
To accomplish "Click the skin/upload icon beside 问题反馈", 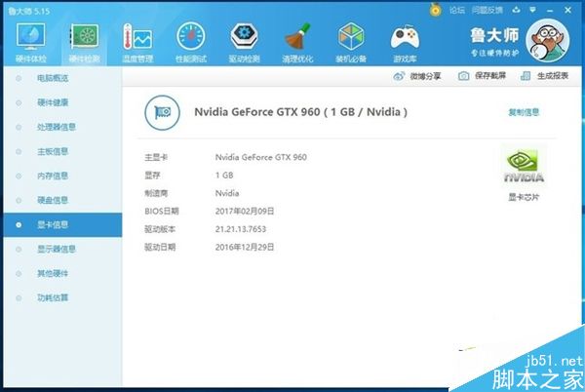I will tap(517, 10).
